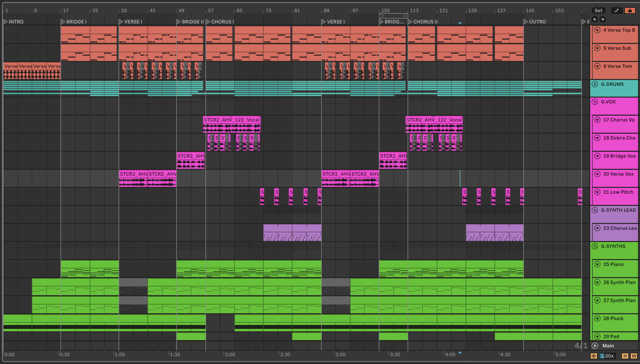Click bar 57 on the beat-time ruler
The width and height of the screenshot is (640, 364).
[x=211, y=10]
